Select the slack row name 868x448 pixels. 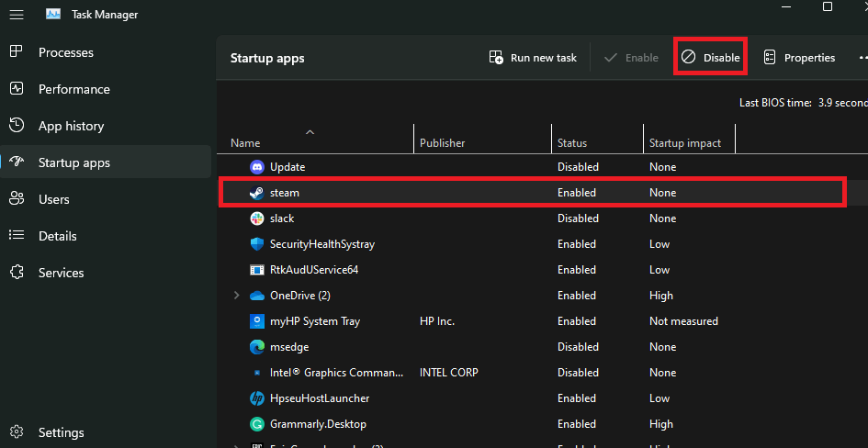(282, 218)
